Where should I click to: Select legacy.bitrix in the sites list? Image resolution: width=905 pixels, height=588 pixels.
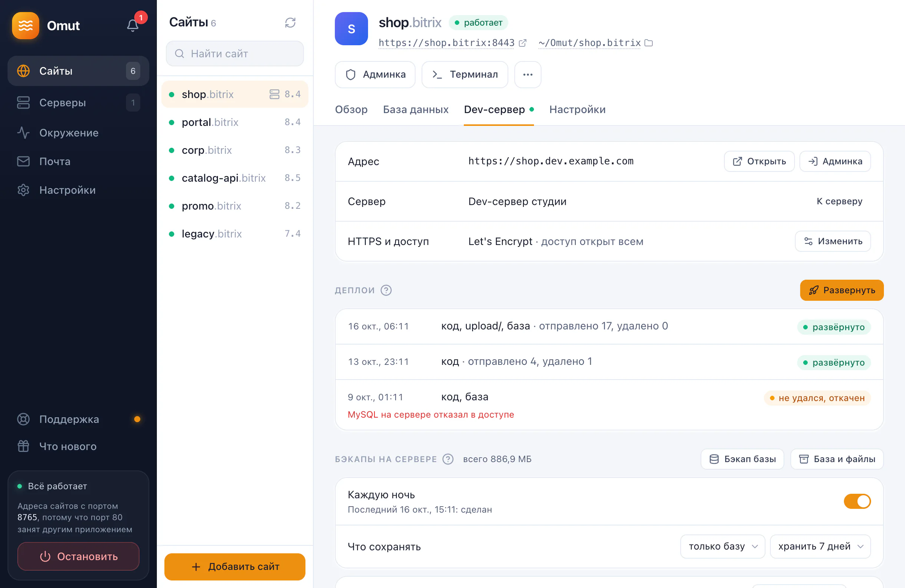(x=235, y=234)
